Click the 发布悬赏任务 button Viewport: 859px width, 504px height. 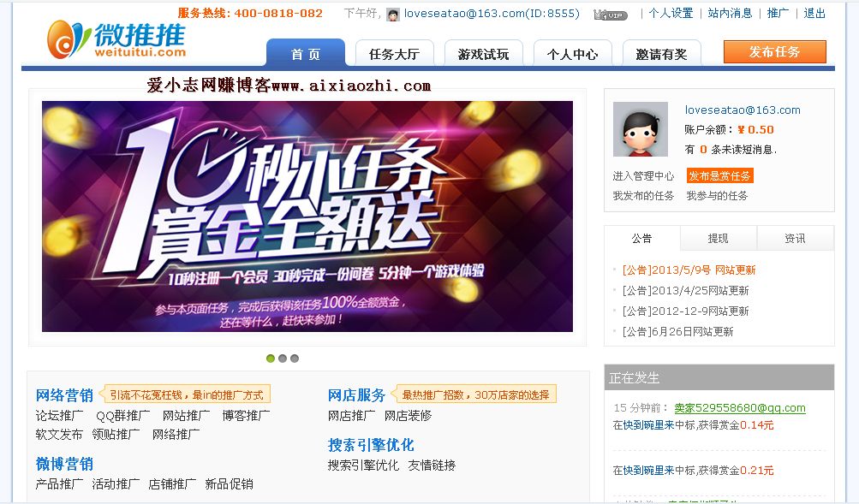pos(720,175)
